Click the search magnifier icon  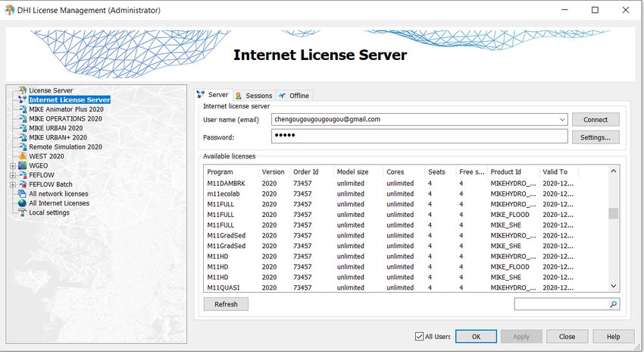click(x=613, y=304)
